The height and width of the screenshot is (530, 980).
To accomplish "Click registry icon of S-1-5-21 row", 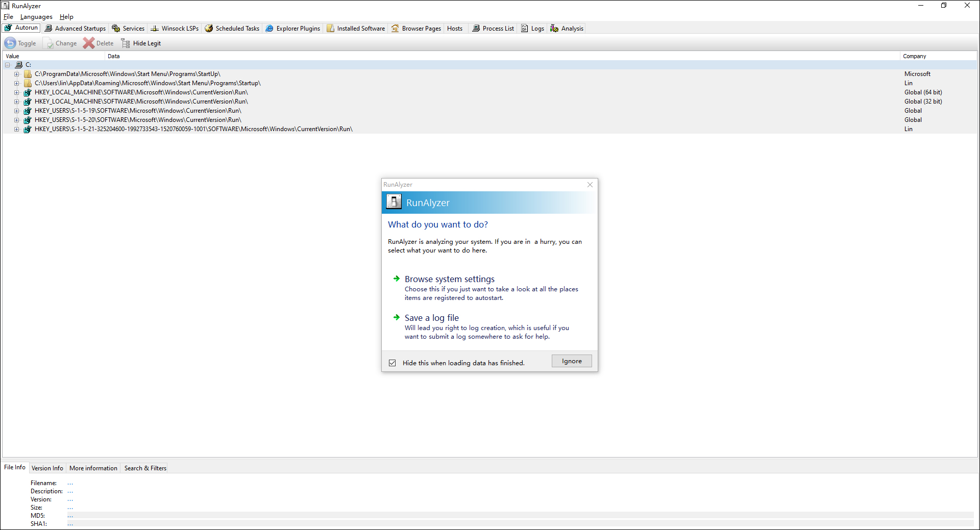I will coord(28,129).
